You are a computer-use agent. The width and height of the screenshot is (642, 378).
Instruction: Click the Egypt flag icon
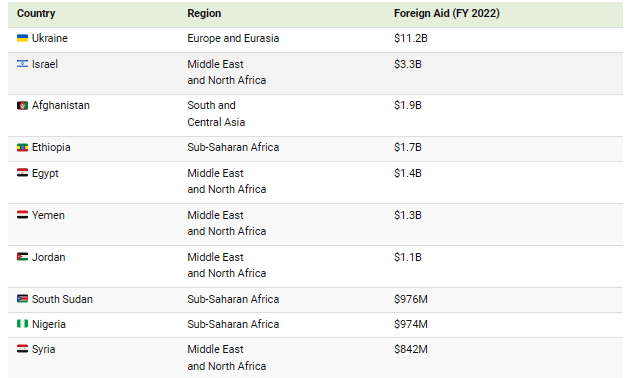click(x=22, y=173)
